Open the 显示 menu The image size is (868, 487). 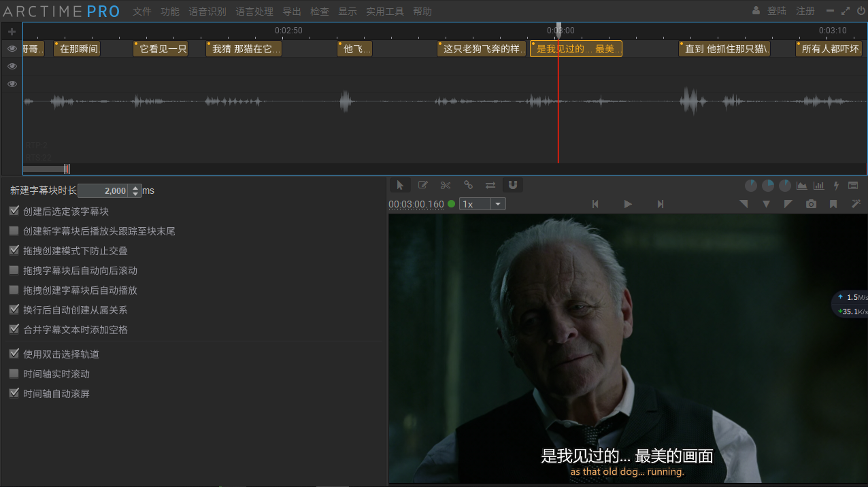[x=348, y=12]
